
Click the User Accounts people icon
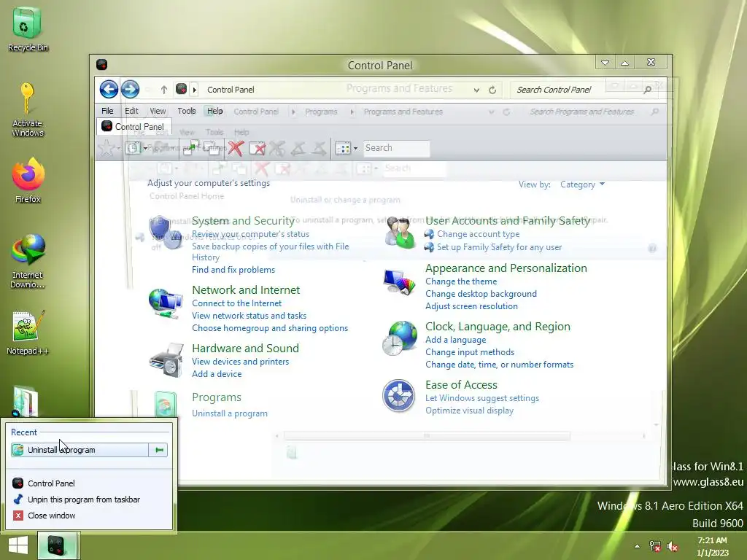pyautogui.click(x=400, y=233)
